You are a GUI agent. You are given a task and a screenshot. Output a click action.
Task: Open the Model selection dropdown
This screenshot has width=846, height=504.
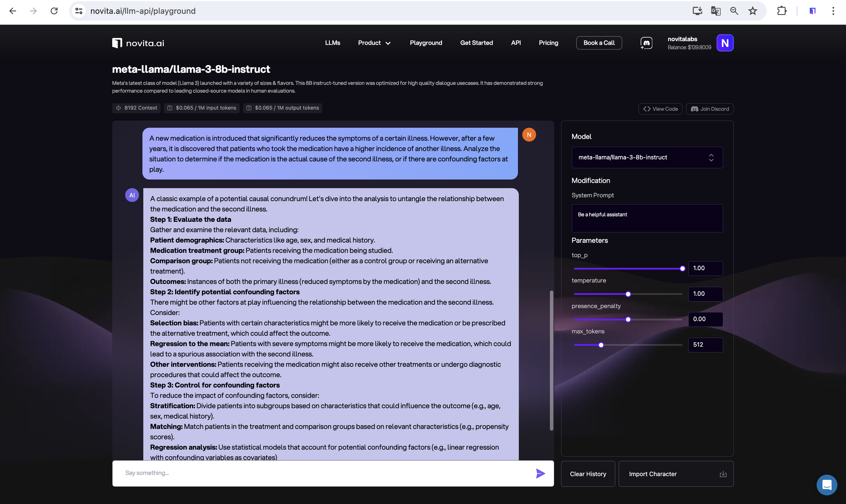pyautogui.click(x=647, y=157)
